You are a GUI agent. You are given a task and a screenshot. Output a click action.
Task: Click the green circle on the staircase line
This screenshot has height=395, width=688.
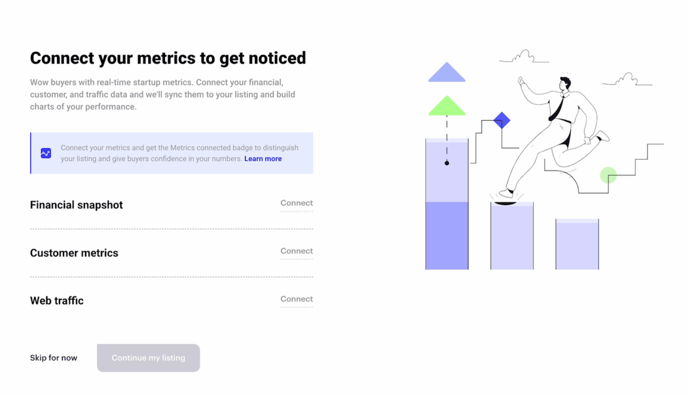(608, 175)
